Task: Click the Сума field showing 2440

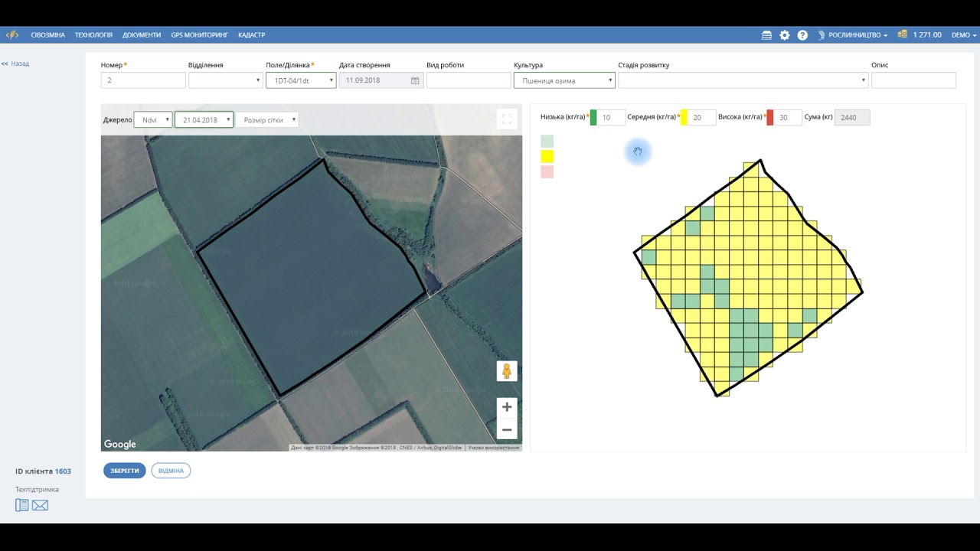Action: 852,118
